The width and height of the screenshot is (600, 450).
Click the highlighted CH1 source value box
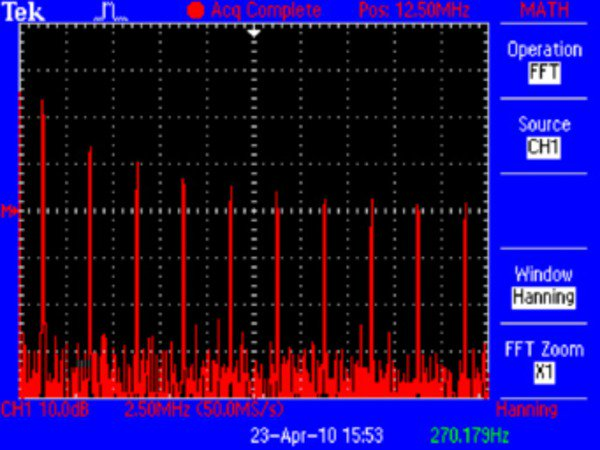coord(544,148)
